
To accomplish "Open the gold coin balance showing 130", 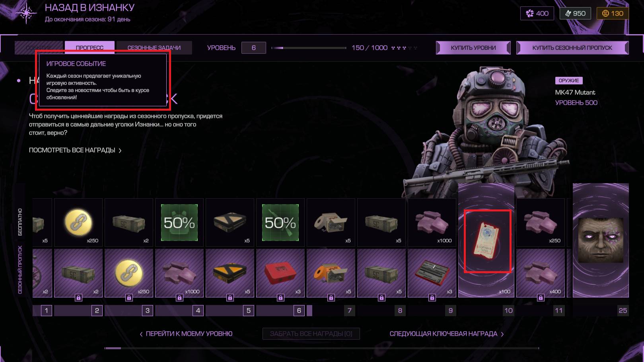I will (x=613, y=13).
